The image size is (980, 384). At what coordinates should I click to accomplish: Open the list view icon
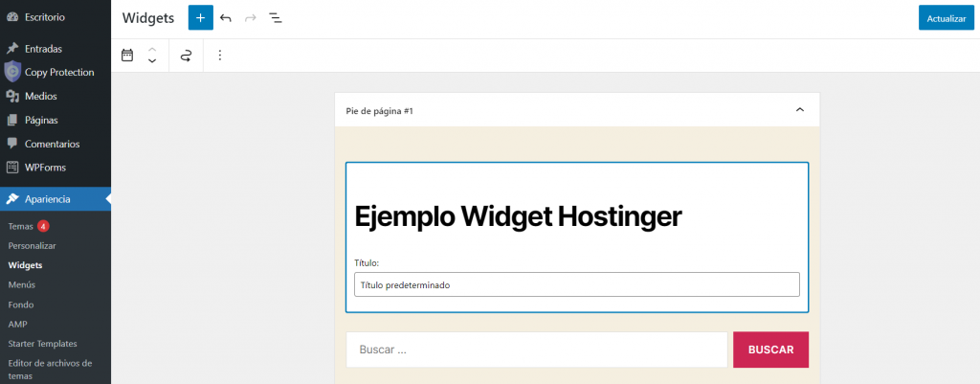point(276,18)
